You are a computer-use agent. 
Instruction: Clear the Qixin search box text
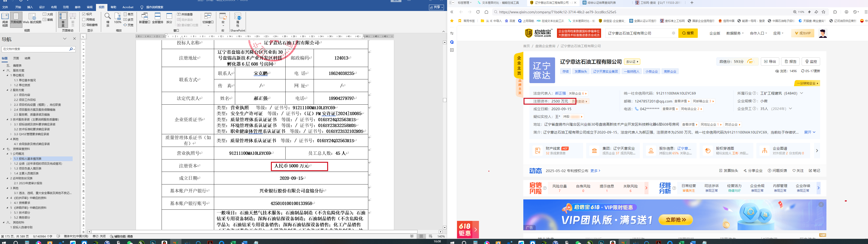673,33
